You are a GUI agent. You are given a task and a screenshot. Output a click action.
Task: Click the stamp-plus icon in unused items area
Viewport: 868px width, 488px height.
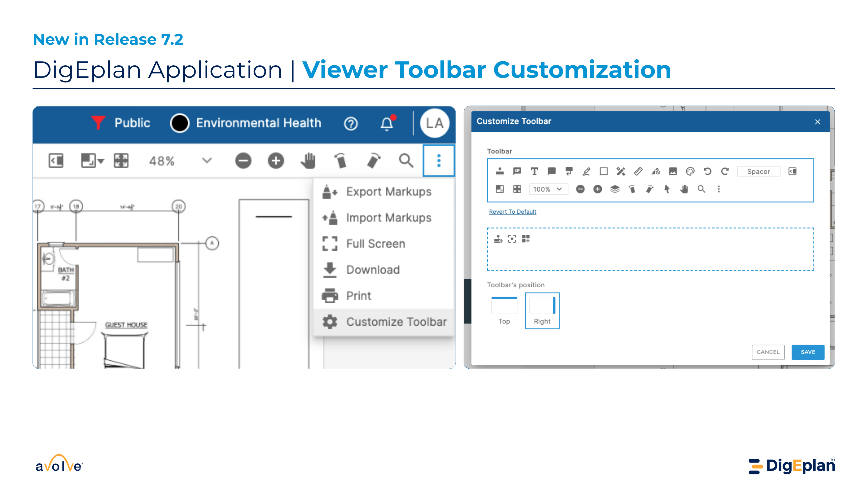coord(498,239)
